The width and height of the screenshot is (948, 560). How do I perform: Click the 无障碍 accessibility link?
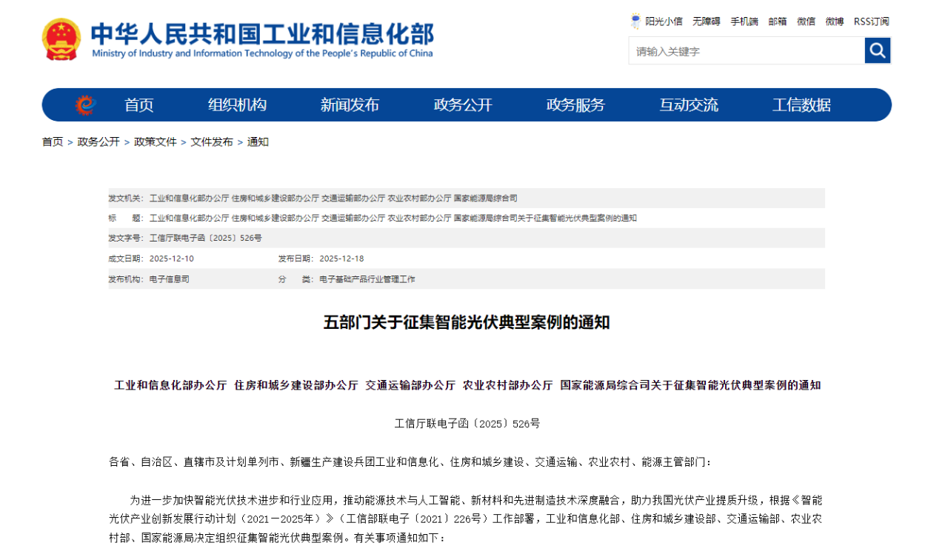706,21
